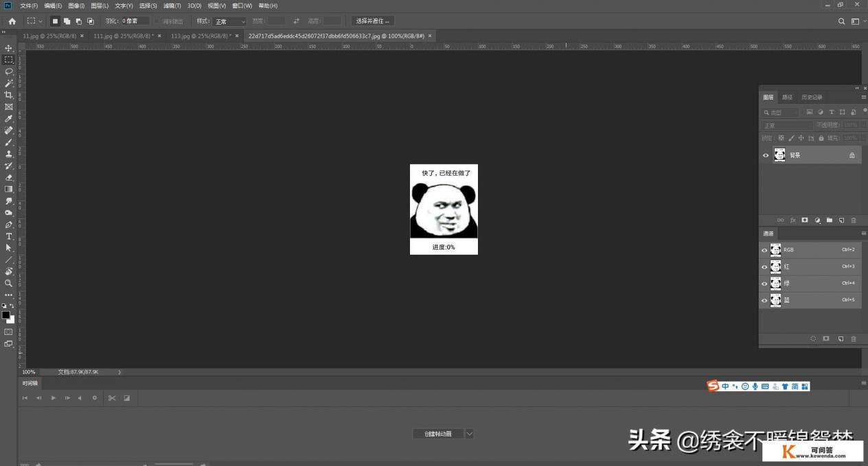Click the 创建帧动画 button
The width and height of the screenshot is (868, 466).
[x=438, y=434]
